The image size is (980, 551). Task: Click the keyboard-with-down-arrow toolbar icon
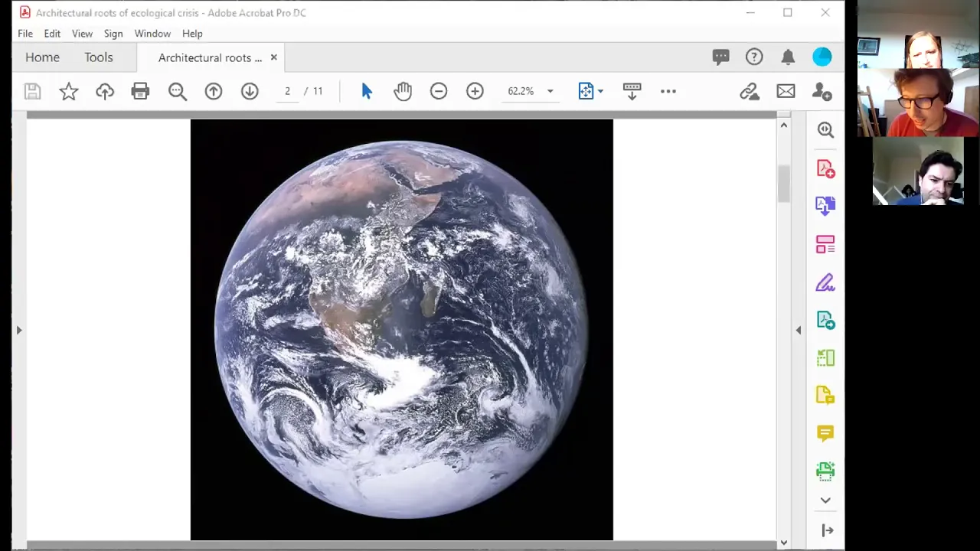tap(632, 92)
